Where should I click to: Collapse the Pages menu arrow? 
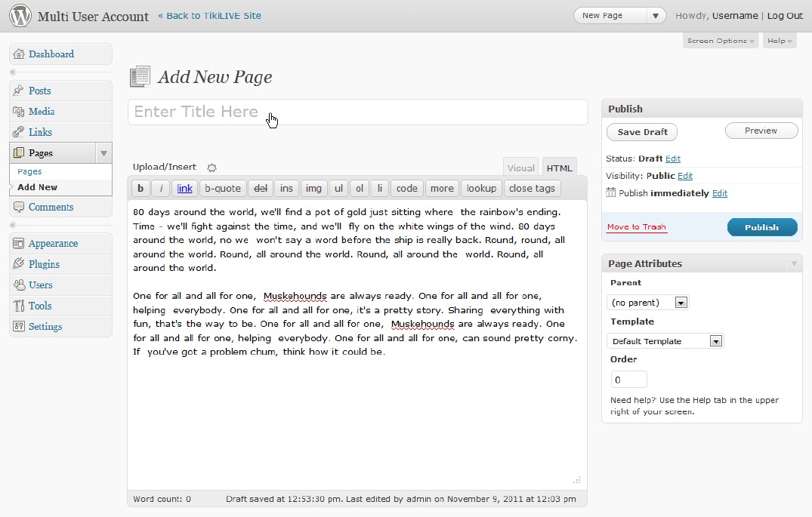103,153
